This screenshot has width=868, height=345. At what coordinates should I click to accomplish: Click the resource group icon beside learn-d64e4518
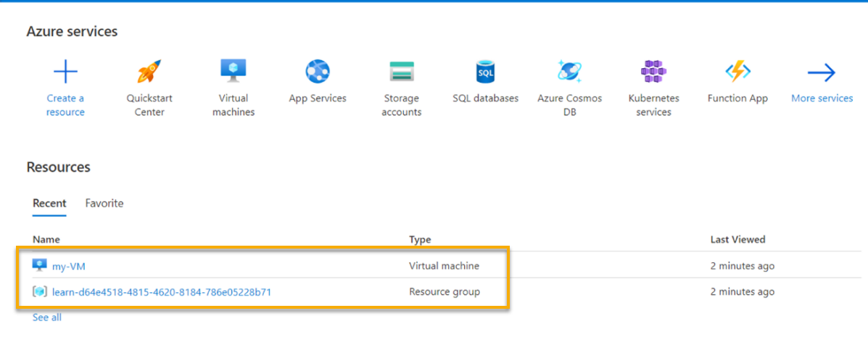(x=40, y=292)
